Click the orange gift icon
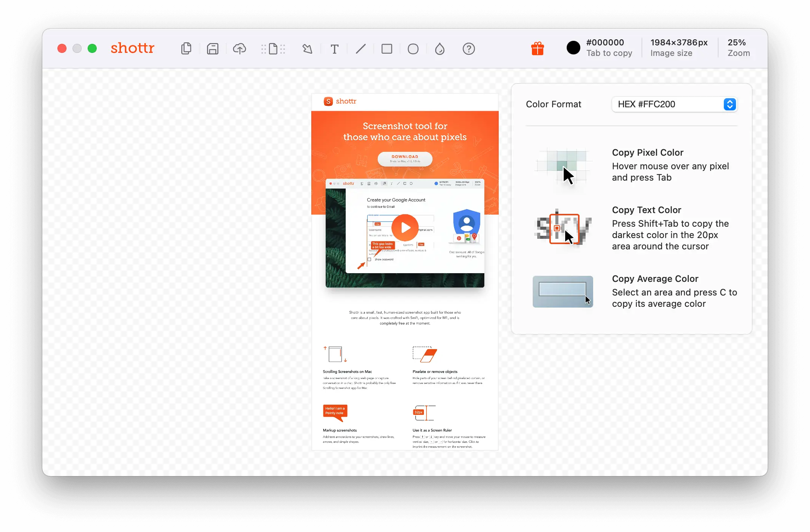The width and height of the screenshot is (810, 532). click(x=537, y=48)
